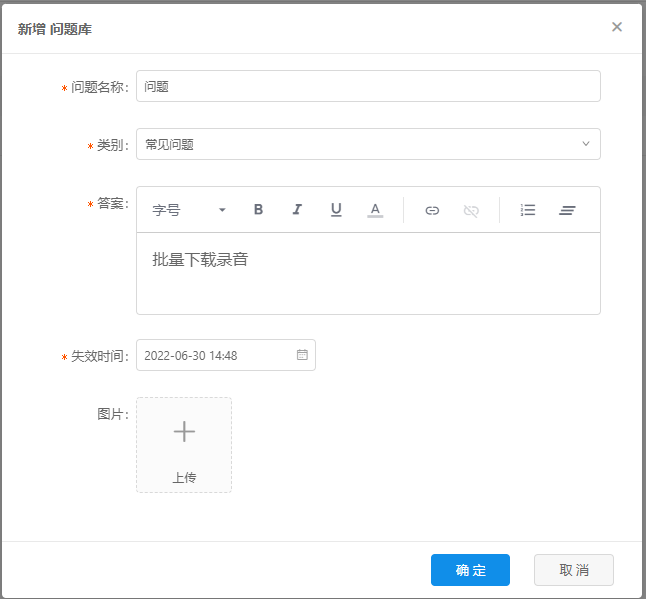Screen dimensions: 646x599
Task: Open the 字号 font size dropdown
Action: click(189, 210)
